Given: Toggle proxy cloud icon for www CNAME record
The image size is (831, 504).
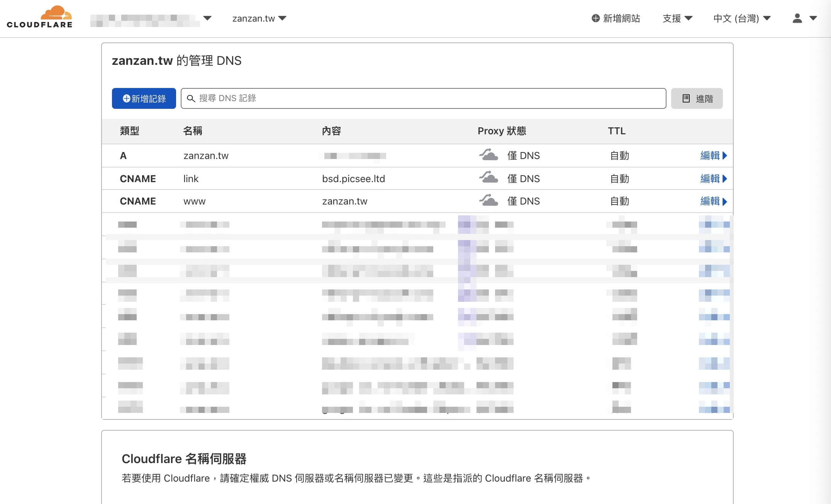Looking at the screenshot, I should 488,200.
